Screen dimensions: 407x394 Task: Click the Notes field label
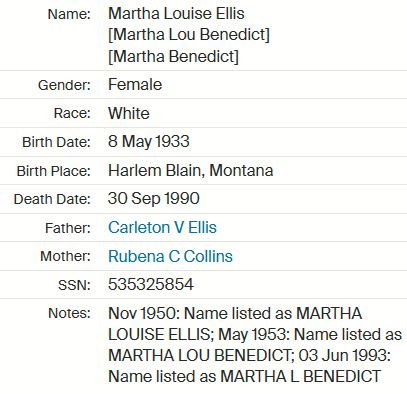[69, 314]
